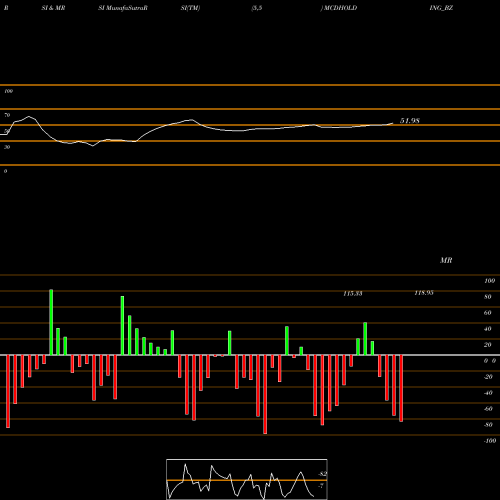Screen dimensions: 500x500
Task: Click the MR axis label 60
Action: click(x=488, y=313)
